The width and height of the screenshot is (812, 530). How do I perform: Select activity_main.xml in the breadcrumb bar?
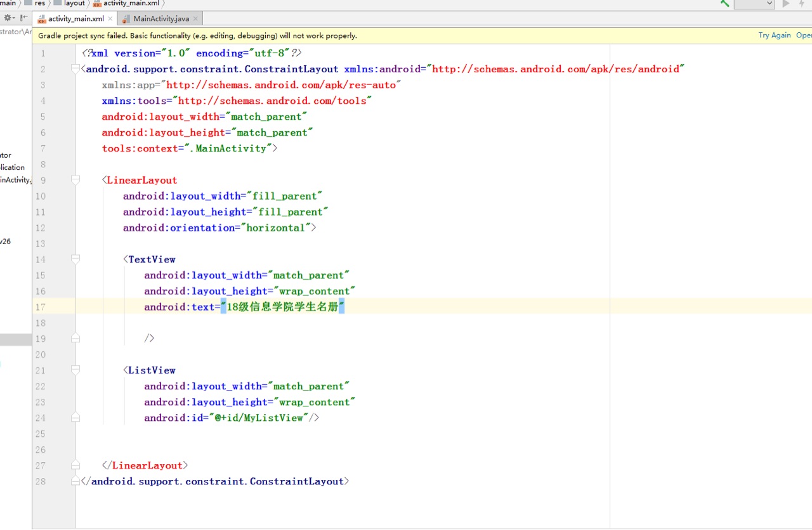coord(126,3)
